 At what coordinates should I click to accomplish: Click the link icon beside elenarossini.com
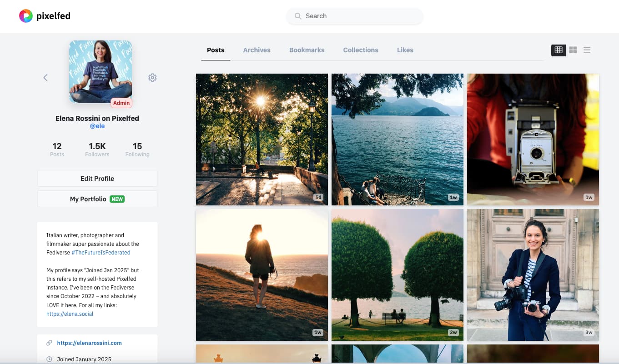point(49,343)
